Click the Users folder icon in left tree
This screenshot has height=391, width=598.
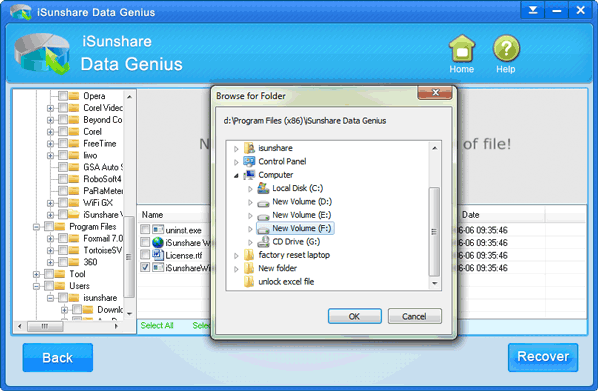click(60, 286)
